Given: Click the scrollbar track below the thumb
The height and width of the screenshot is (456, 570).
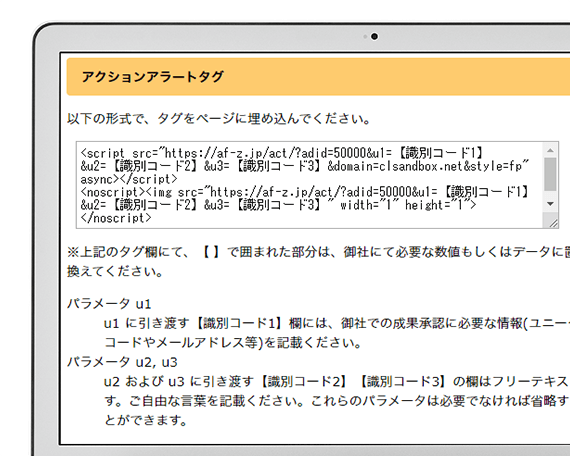Looking at the screenshot, I should pyautogui.click(x=550, y=195).
